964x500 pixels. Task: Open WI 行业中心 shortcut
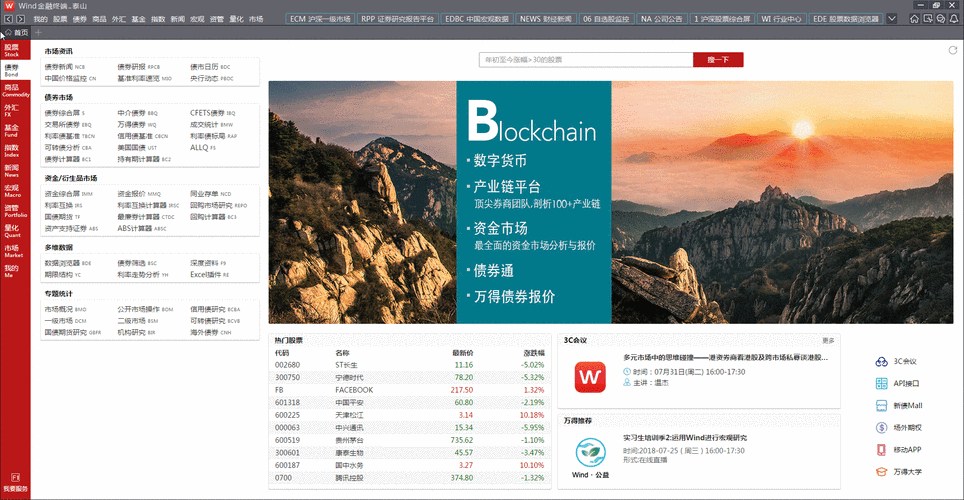[781, 19]
